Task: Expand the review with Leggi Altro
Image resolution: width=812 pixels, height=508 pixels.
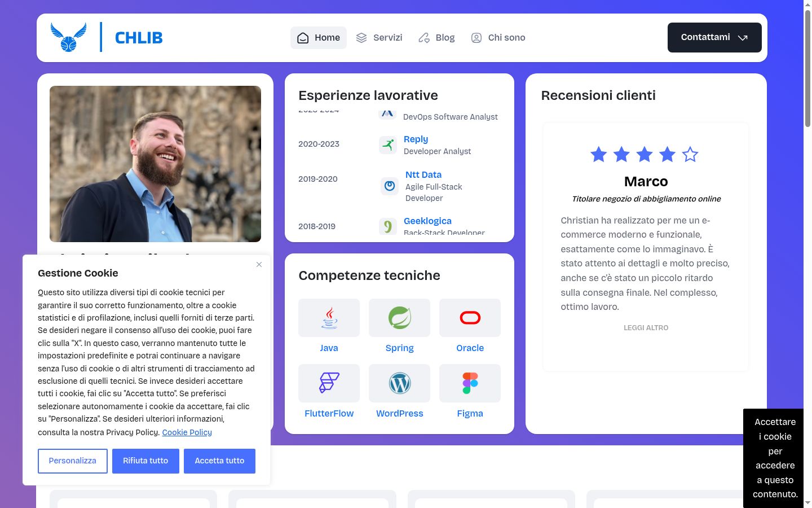Action: 646,327
